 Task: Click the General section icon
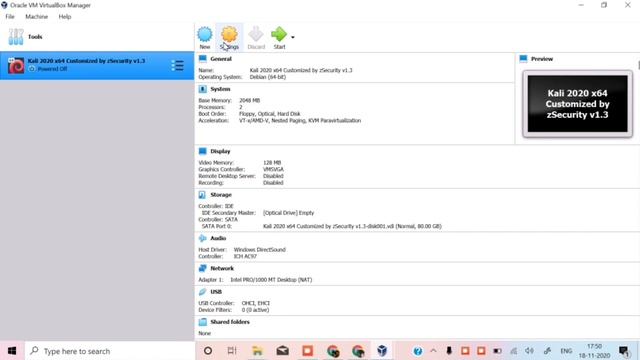pyautogui.click(x=202, y=59)
